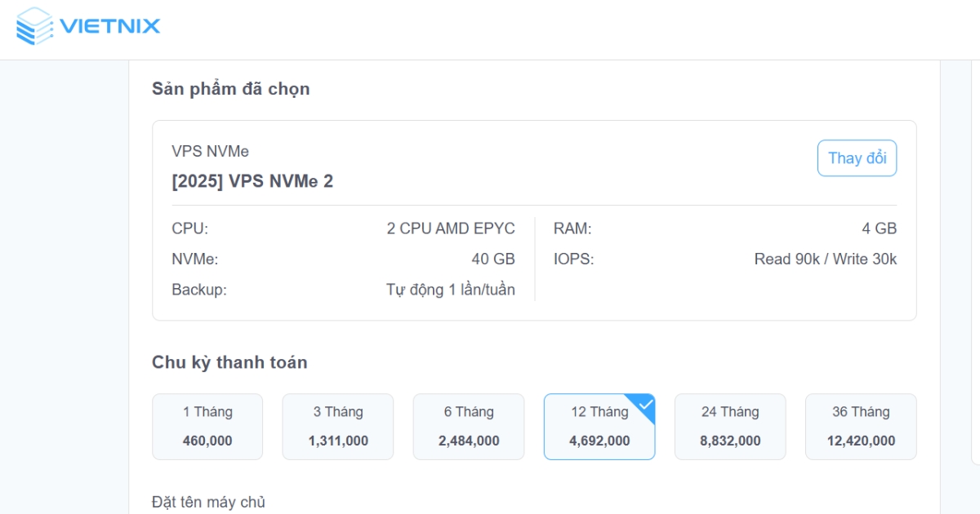
Task: Open the Thay đổi option to change product
Action: (x=857, y=158)
